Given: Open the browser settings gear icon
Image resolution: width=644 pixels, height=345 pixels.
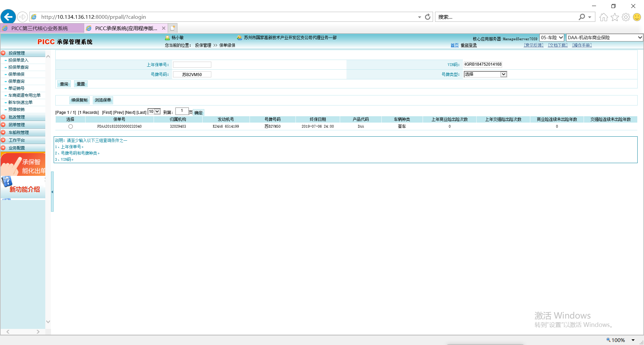Looking at the screenshot, I should coord(626,17).
